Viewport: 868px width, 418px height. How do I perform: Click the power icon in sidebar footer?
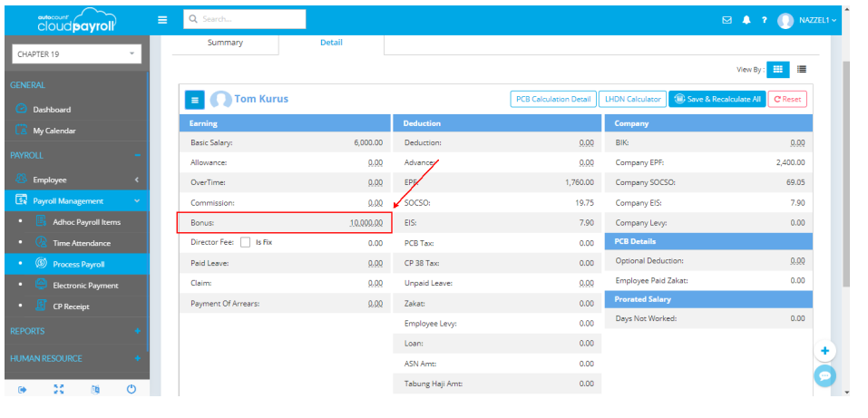[131, 389]
